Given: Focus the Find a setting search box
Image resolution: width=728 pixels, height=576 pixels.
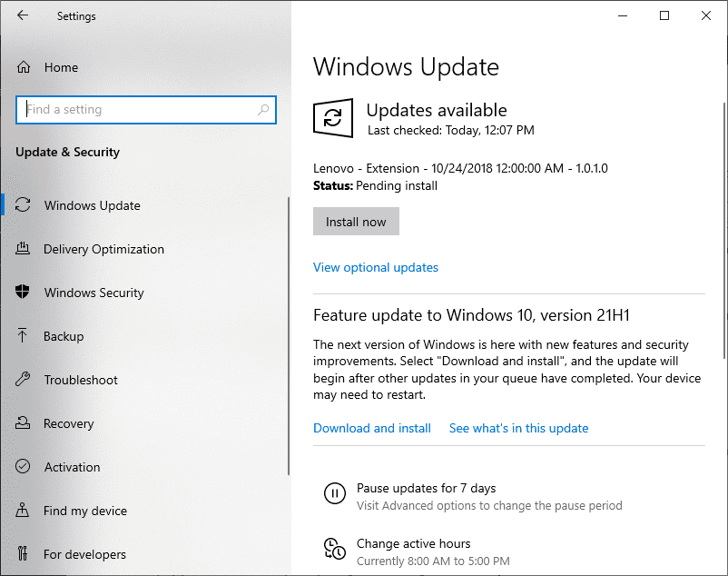Looking at the screenshot, I should tap(146, 110).
